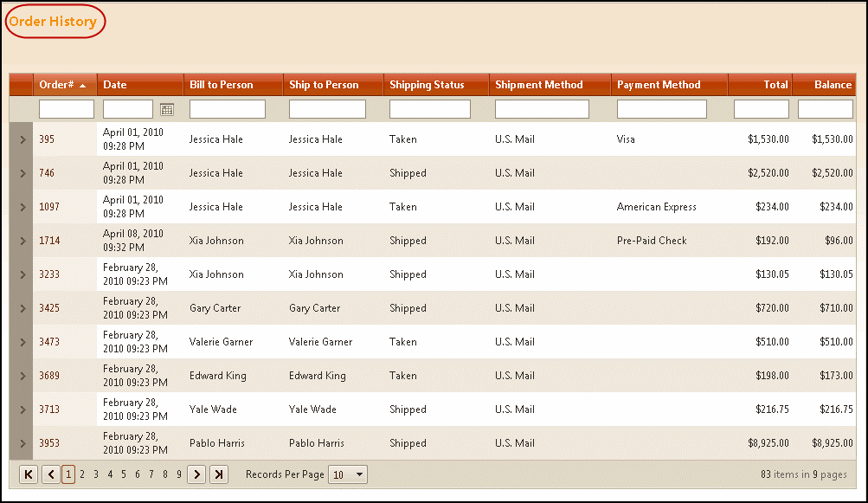Focus the Balance filter box
868x503 pixels.
(826, 109)
